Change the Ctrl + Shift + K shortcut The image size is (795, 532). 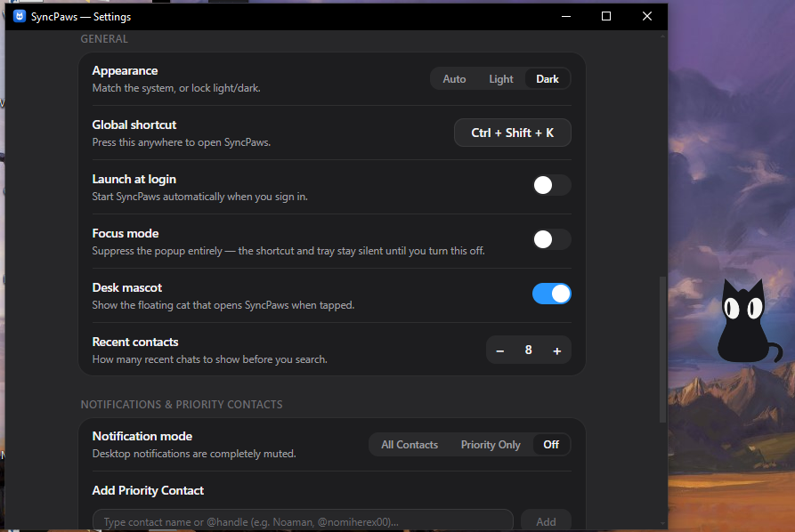[x=513, y=133]
